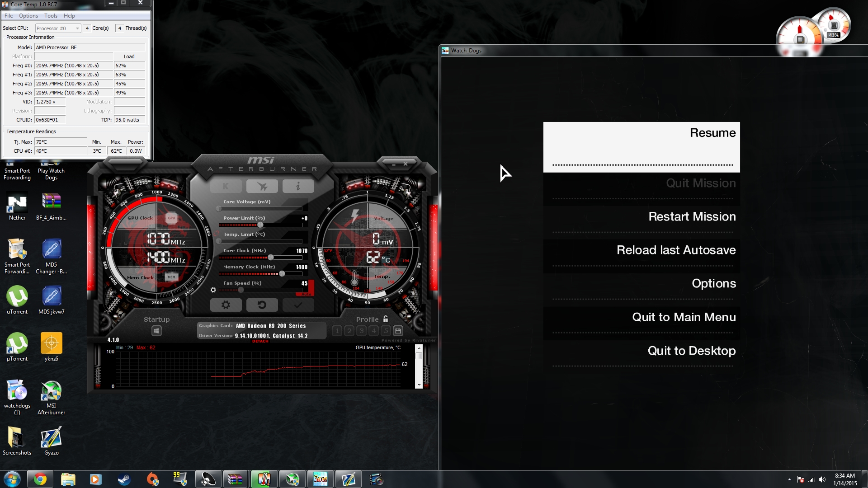Click the Core Clock (MHz) slider handle
This screenshot has height=488, width=868.
click(x=270, y=258)
